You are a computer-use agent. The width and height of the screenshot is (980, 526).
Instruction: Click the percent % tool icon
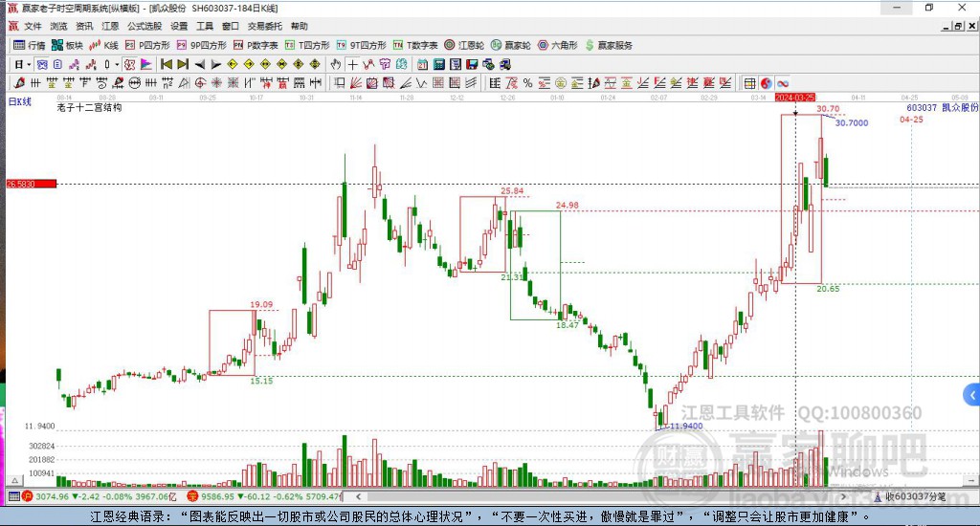coord(528,82)
